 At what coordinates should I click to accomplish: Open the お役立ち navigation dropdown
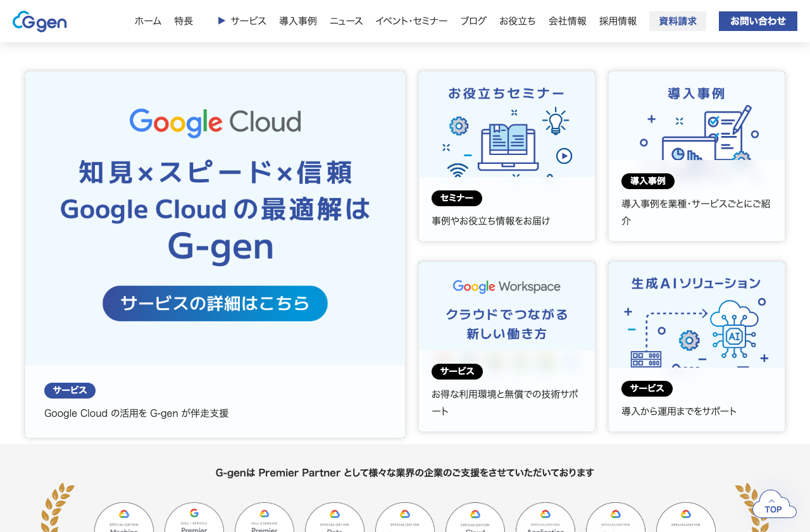point(517,20)
